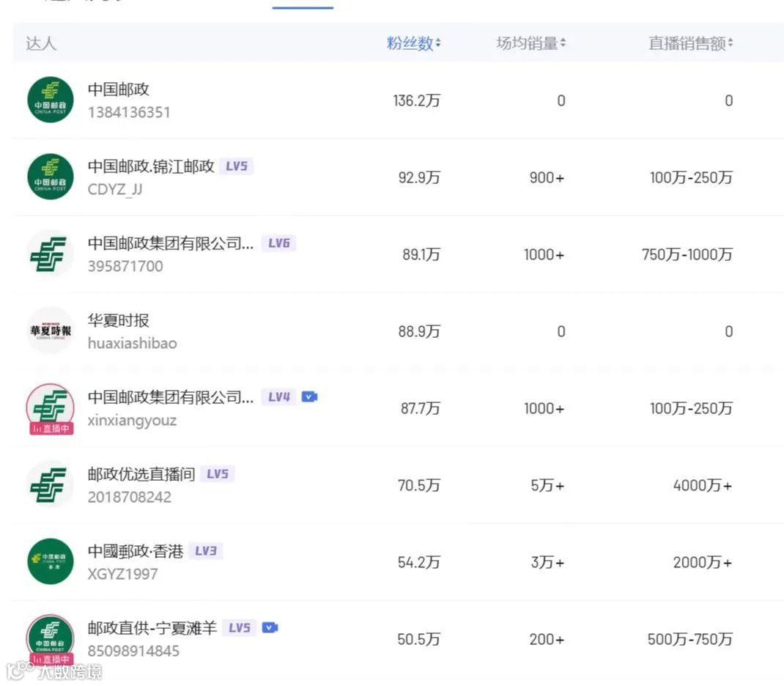This screenshot has width=784, height=686.
Task: Select account ID huaxiashibao
Action: point(133,344)
